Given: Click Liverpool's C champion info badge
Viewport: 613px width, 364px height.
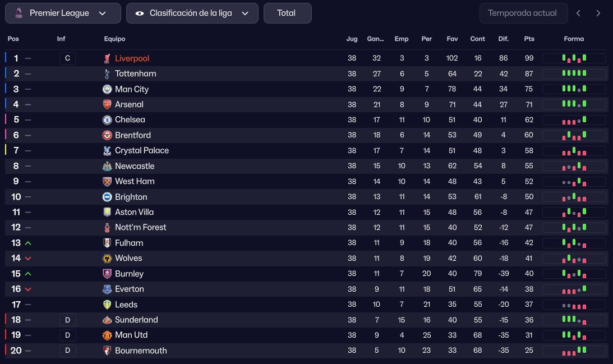Looking at the screenshot, I should [x=67, y=58].
